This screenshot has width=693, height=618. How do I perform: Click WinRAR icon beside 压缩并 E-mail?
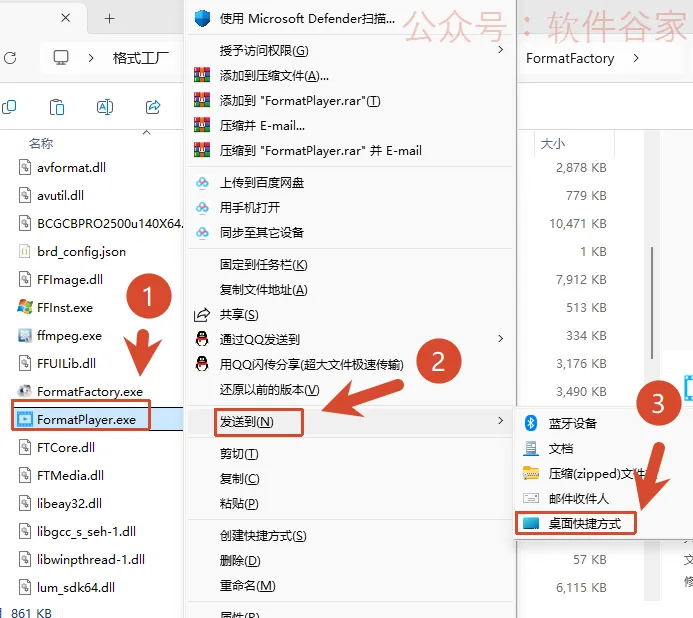click(202, 125)
